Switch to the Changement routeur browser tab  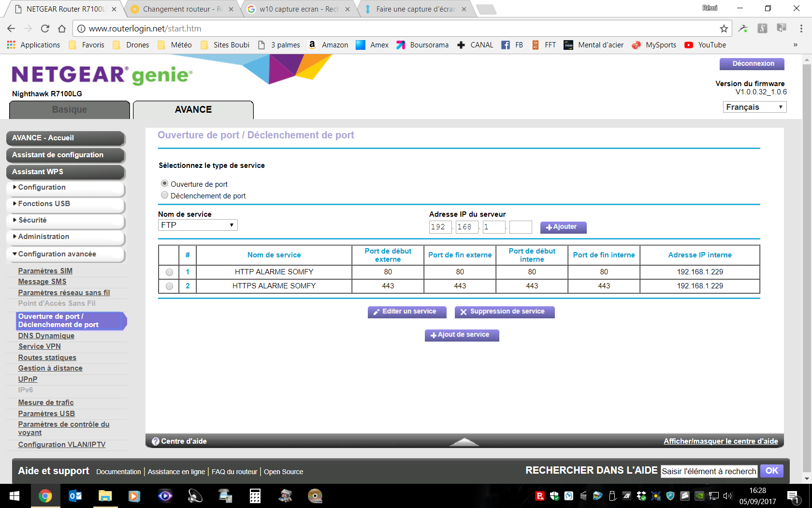(x=182, y=9)
